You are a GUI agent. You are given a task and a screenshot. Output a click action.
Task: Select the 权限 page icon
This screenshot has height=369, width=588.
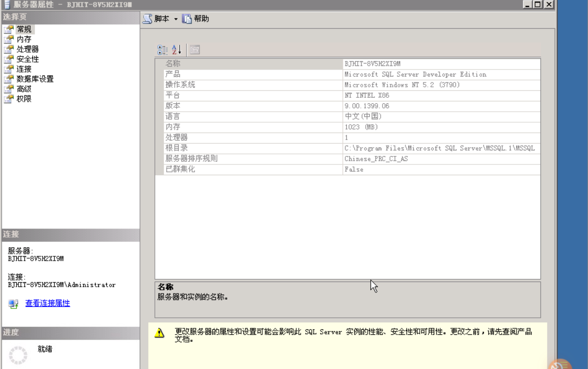tap(9, 99)
